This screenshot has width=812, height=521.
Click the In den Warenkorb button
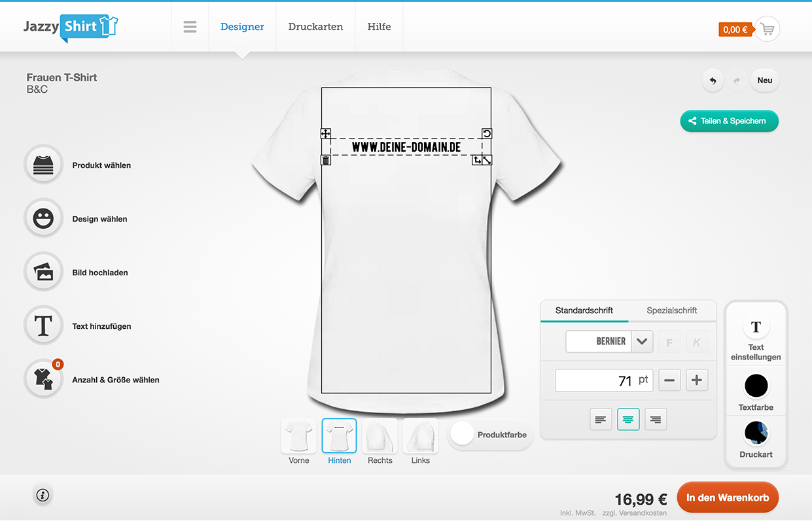pyautogui.click(x=728, y=497)
